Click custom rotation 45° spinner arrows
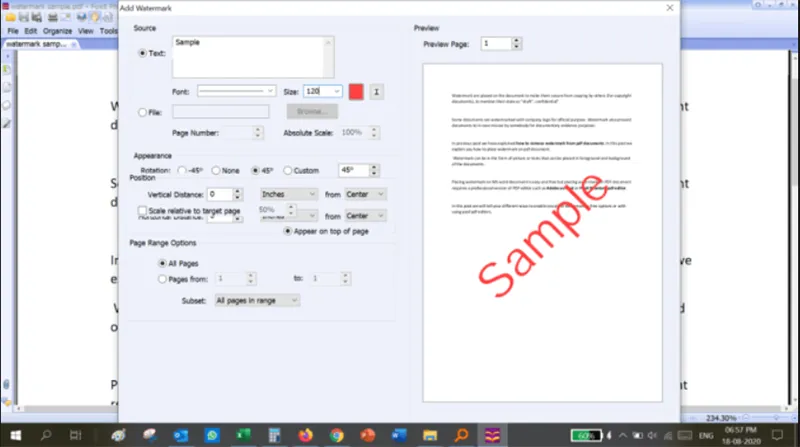 (374, 170)
